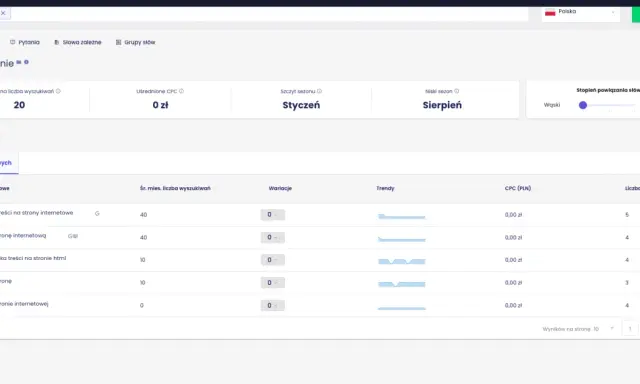Image resolution: width=640 pixels, height=384 pixels.
Task: Expand variations for 'stronie html' row
Action: [273, 260]
